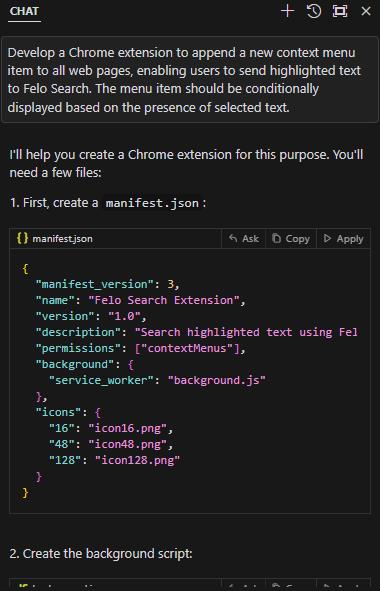The height and width of the screenshot is (591, 380).
Task: Open chat history clock icon
Action: click(x=314, y=11)
